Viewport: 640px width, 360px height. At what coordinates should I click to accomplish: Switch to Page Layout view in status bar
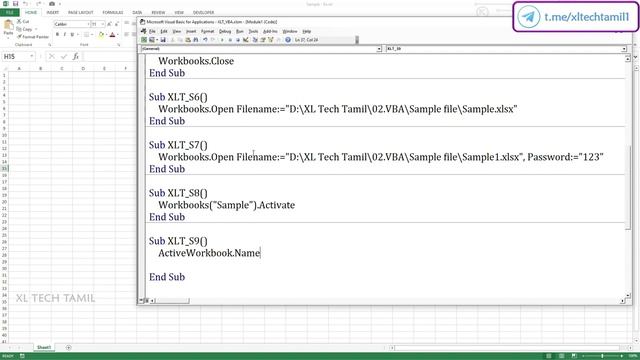(x=561, y=356)
